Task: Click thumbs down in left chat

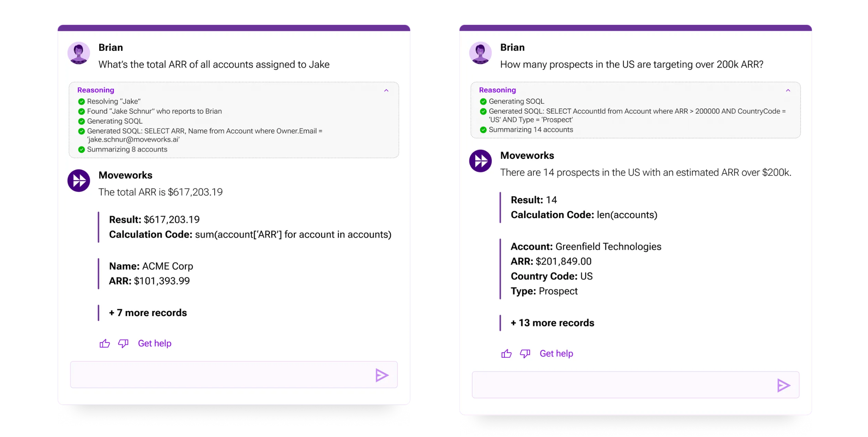Action: coord(123,343)
